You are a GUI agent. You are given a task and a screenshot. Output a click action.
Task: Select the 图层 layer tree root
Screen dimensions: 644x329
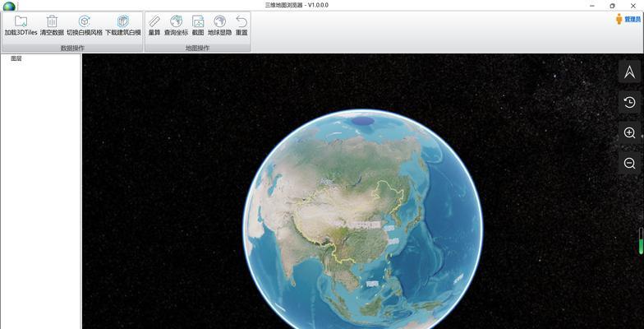16,58
